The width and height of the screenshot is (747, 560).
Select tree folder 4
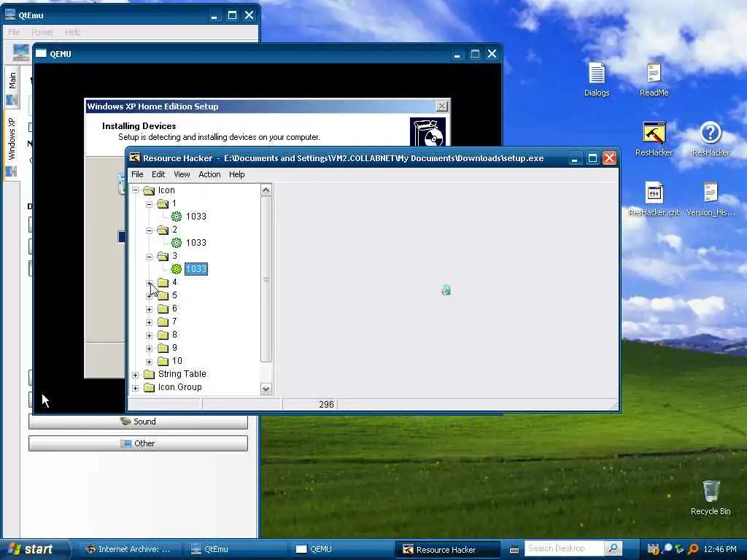pyautogui.click(x=174, y=282)
